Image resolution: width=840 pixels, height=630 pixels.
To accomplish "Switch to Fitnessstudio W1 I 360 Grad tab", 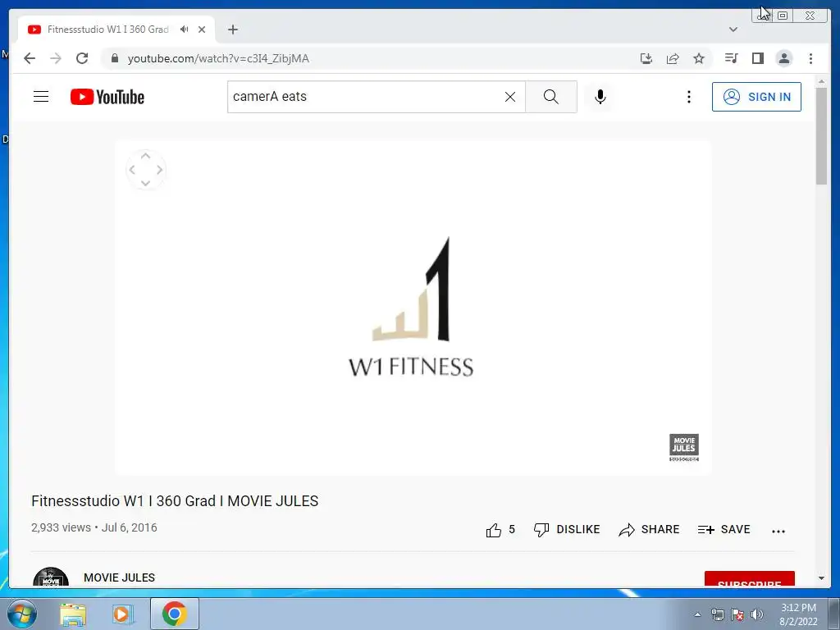I will 107,30.
